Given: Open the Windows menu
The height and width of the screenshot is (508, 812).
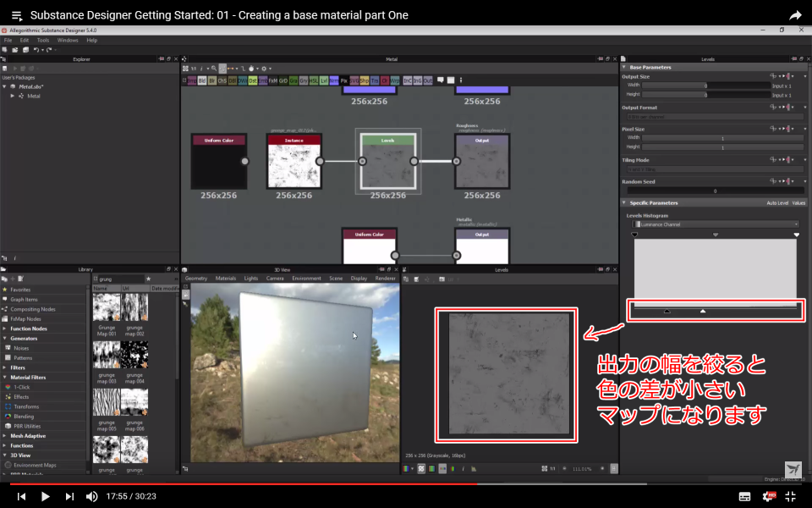Looking at the screenshot, I should click(68, 40).
